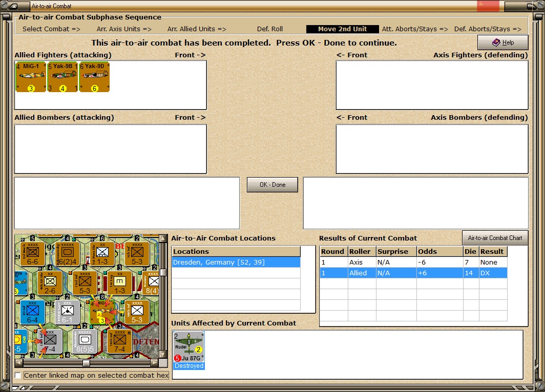Go to the Att. Aborts/Stays subphase step

[415, 29]
